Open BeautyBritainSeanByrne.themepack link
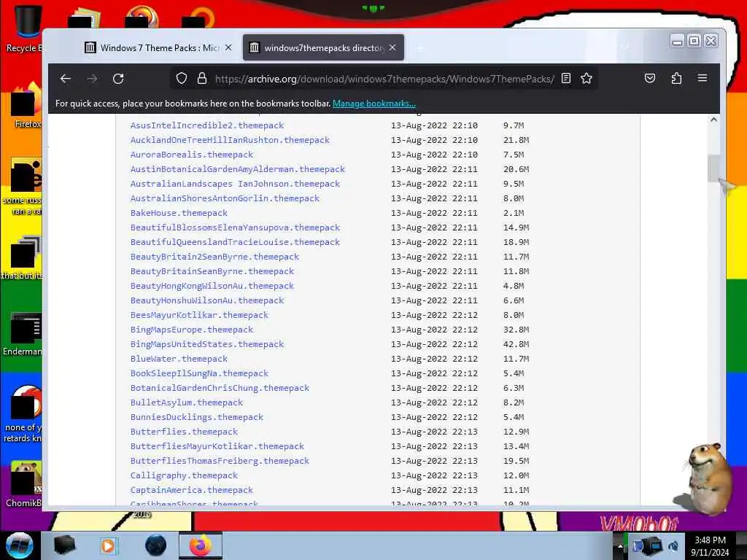This screenshot has height=560, width=747. (x=212, y=271)
